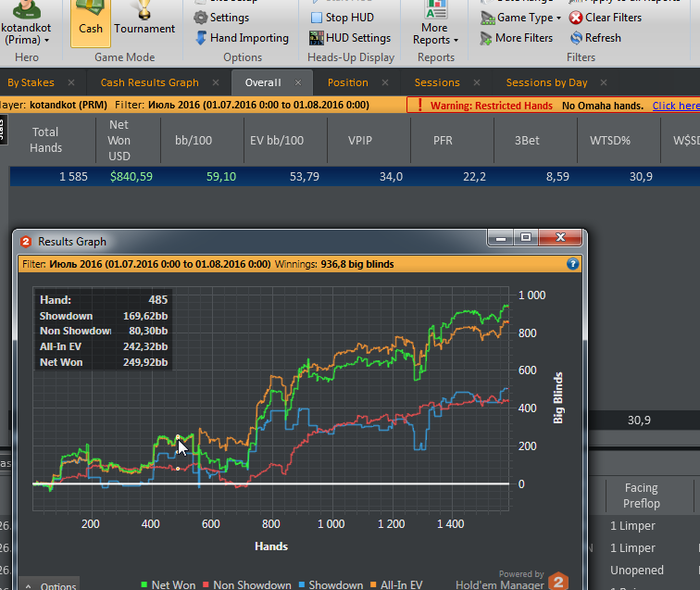
Task: Select the 1 585 total hands cell
Action: [73, 177]
